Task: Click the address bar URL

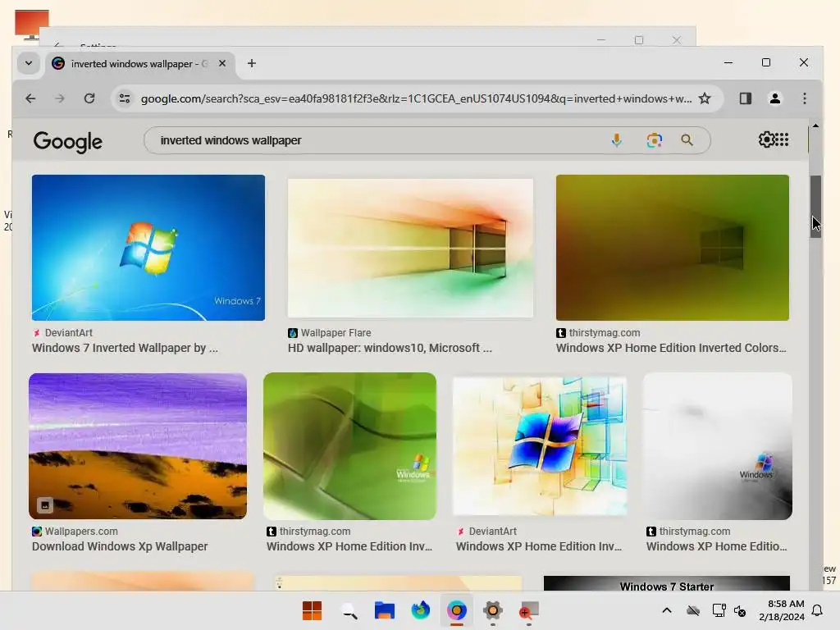Action: [x=416, y=98]
